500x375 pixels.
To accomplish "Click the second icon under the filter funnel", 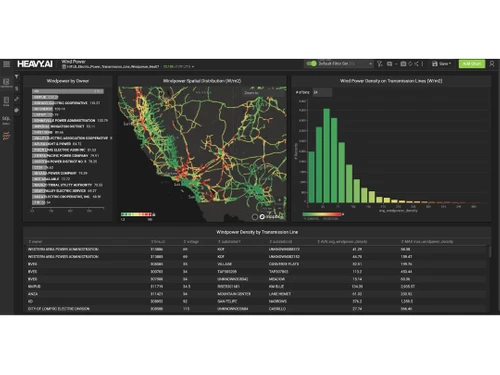I will (17, 88).
